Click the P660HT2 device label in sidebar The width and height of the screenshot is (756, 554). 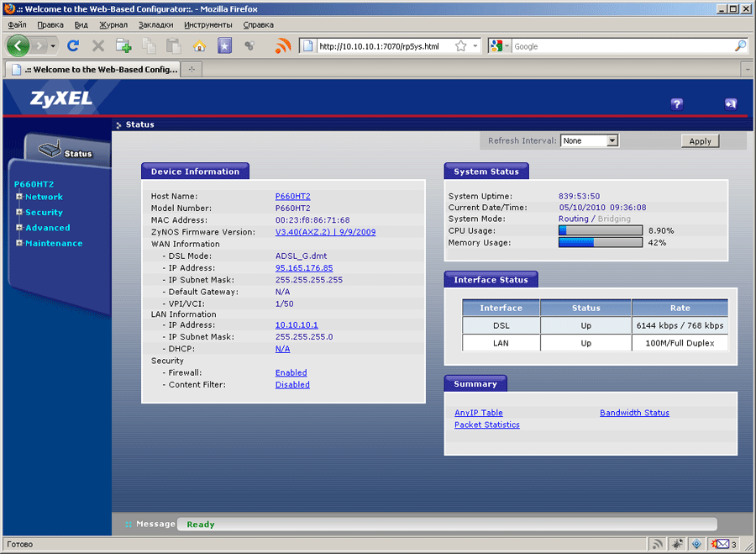34,184
